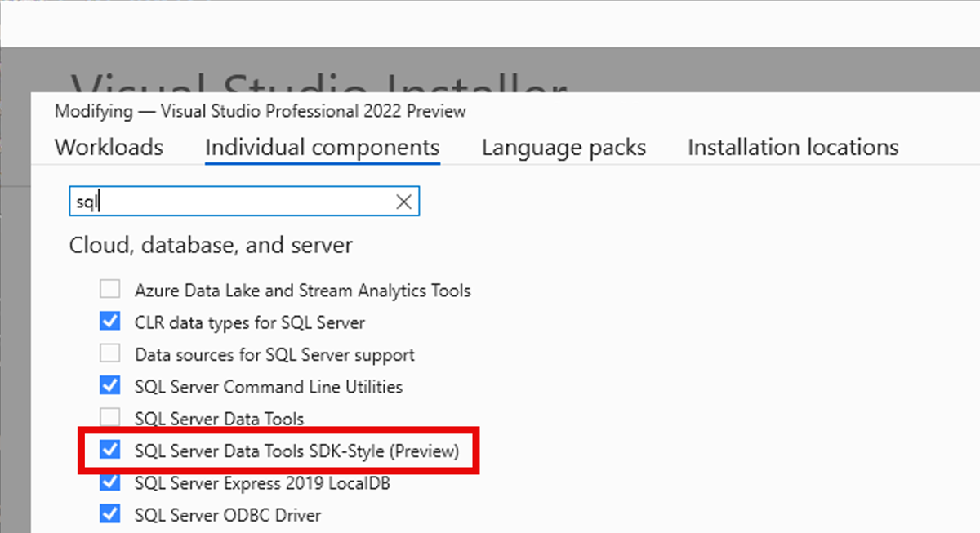Enable Data sources for SQL Server support
This screenshot has width=980, height=533.
[109, 353]
